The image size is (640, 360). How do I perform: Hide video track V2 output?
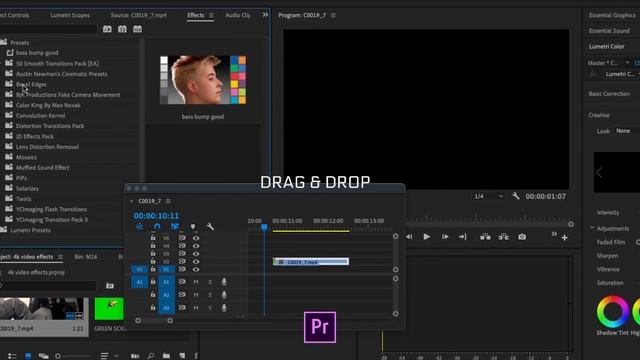tap(196, 261)
